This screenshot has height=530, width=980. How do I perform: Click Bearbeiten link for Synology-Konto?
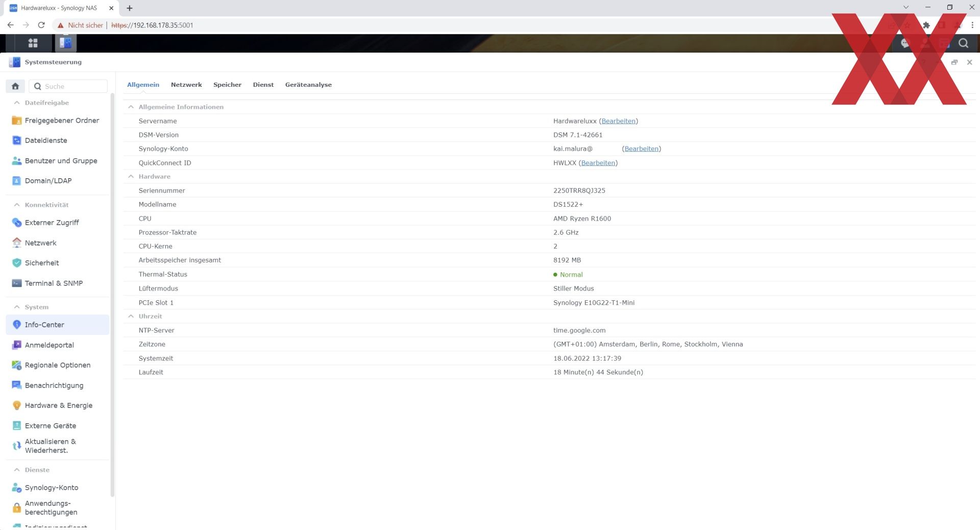coord(641,149)
